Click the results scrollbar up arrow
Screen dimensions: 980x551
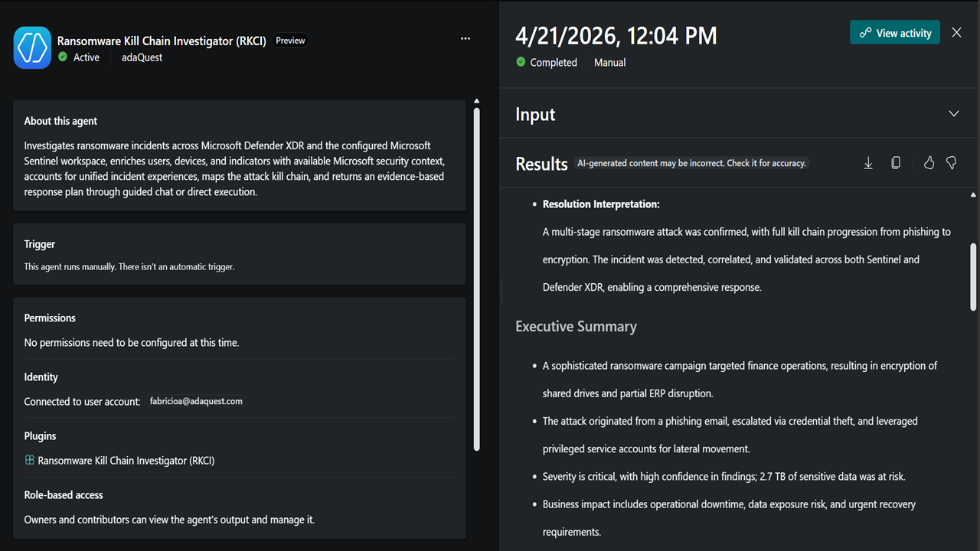tap(973, 194)
